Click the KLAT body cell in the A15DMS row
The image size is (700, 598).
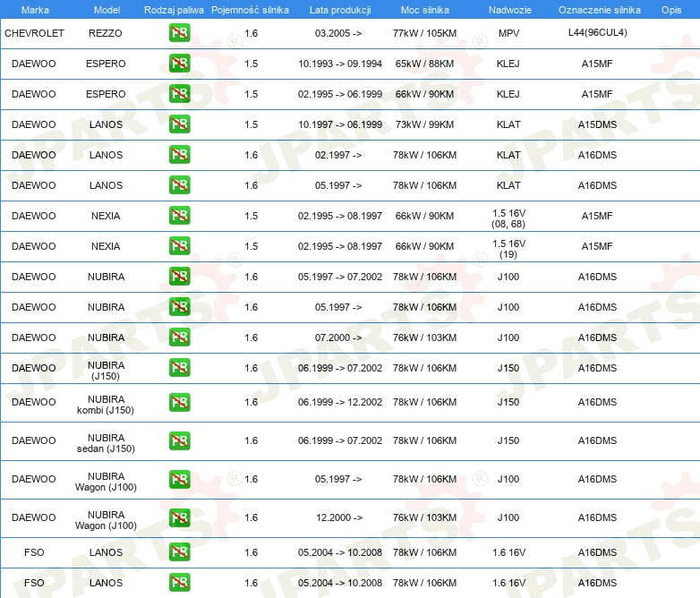508,124
